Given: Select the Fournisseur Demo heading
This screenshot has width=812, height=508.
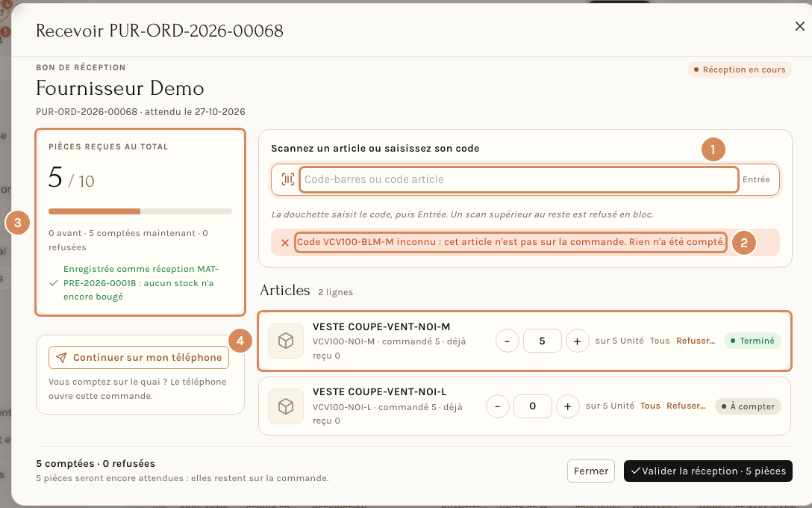Looking at the screenshot, I should pyautogui.click(x=120, y=88).
